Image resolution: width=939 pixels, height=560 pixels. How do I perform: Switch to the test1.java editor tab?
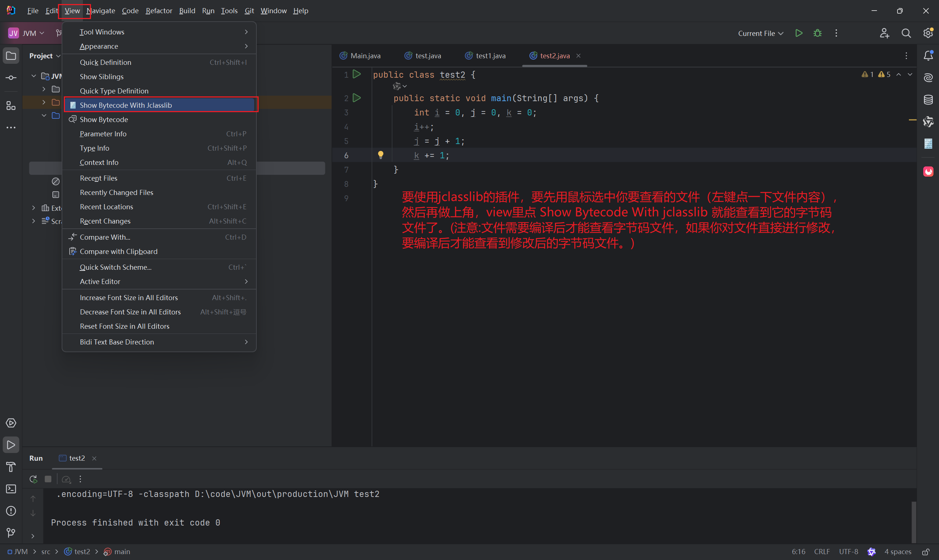pos(490,56)
